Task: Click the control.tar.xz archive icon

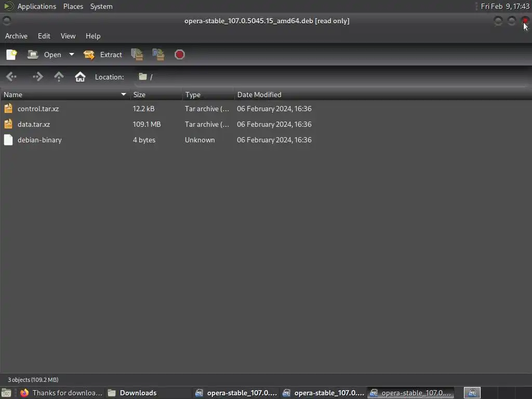Action: 8,108
